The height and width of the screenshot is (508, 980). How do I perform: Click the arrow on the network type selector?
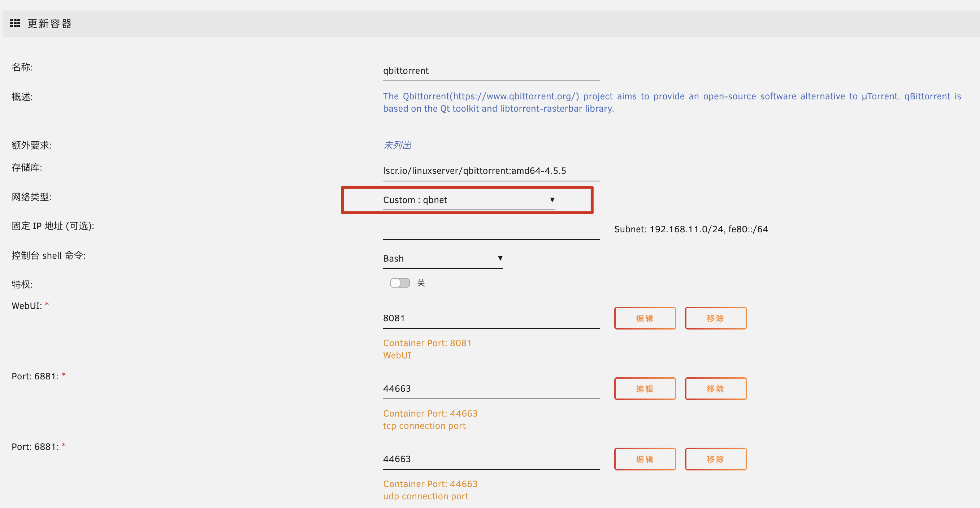(x=552, y=200)
